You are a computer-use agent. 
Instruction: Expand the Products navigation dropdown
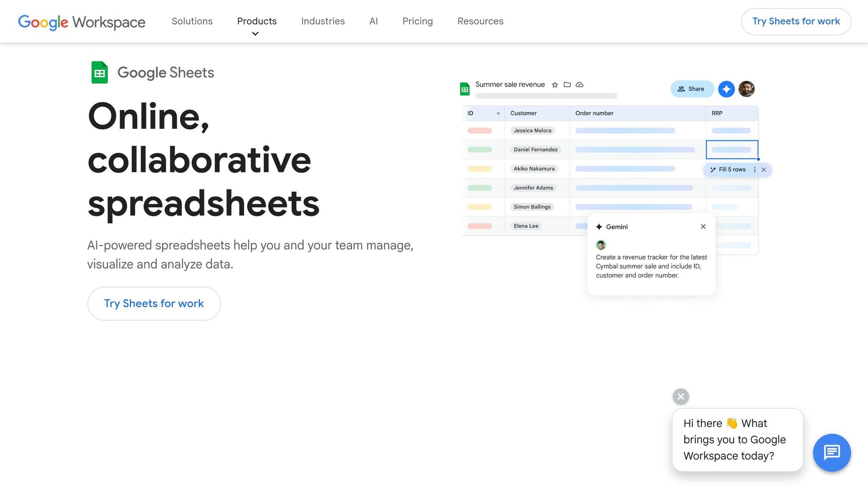click(x=256, y=25)
